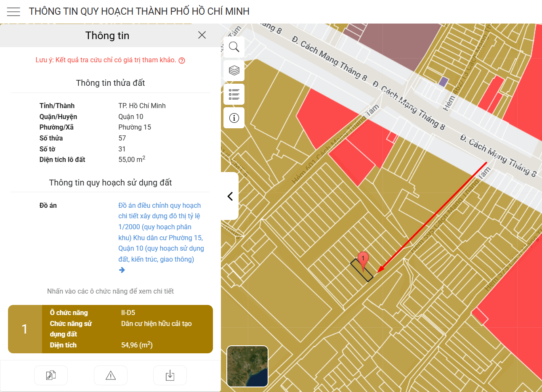Click the Tỉnh/Thành field label
The height and width of the screenshot is (392, 542).
[57, 106]
